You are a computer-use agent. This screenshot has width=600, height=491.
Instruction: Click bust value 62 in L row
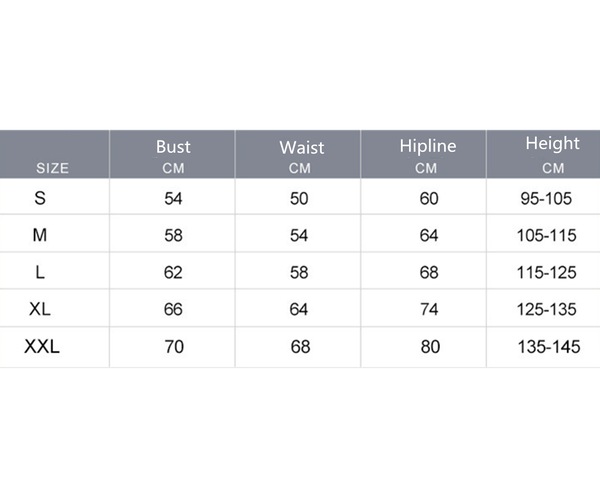(173, 272)
